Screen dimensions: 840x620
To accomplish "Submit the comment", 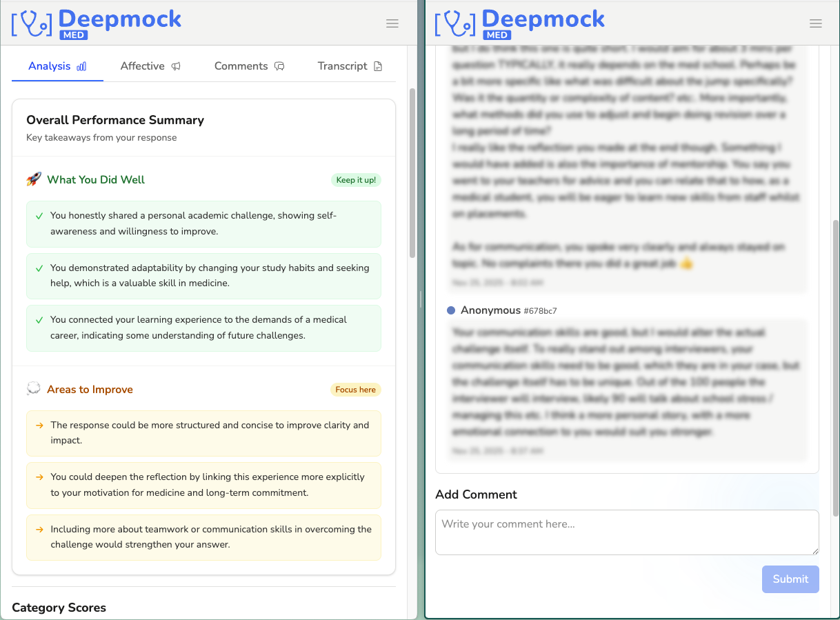I will click(790, 579).
